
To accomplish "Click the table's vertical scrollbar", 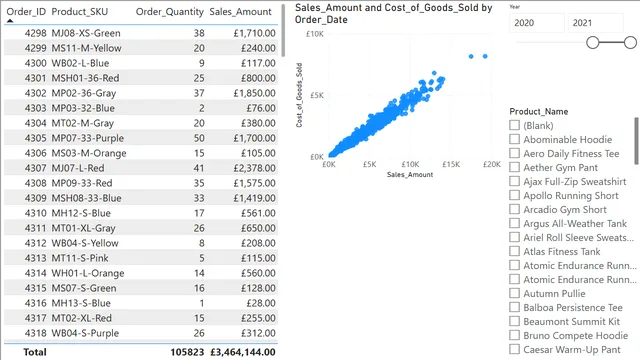I will [x=283, y=31].
